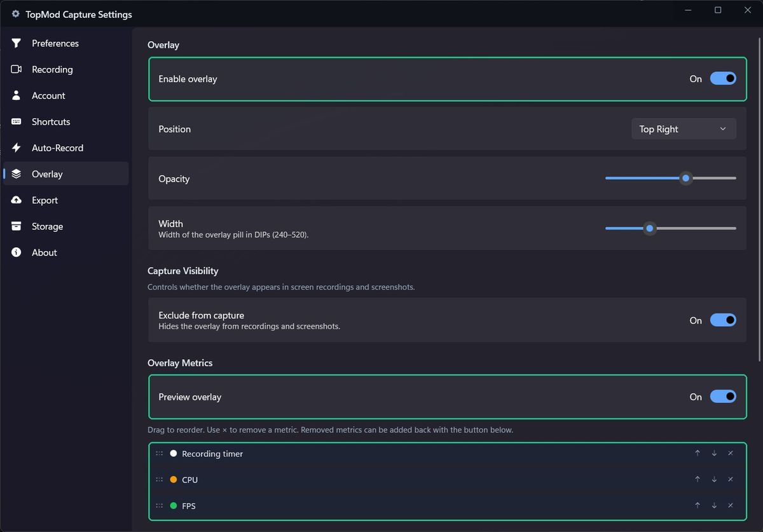Image resolution: width=763 pixels, height=532 pixels.
Task: Click the vertical scrollbar of settings pane
Action: 759,200
